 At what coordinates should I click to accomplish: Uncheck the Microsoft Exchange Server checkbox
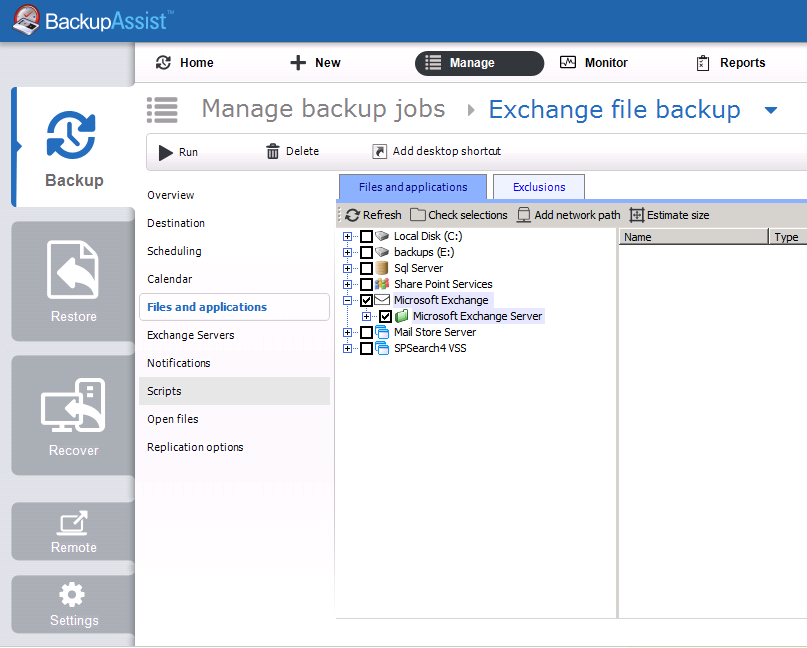pyautogui.click(x=385, y=316)
